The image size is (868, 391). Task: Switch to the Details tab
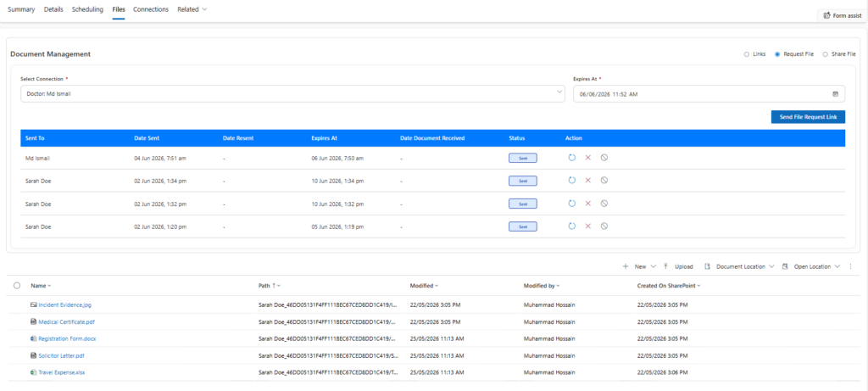[53, 9]
